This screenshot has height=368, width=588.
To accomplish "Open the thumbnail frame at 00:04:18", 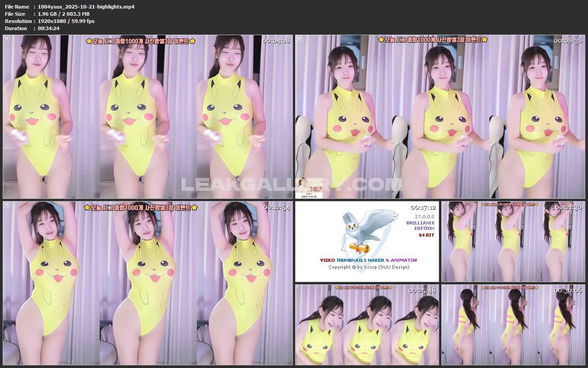I will coord(148,117).
